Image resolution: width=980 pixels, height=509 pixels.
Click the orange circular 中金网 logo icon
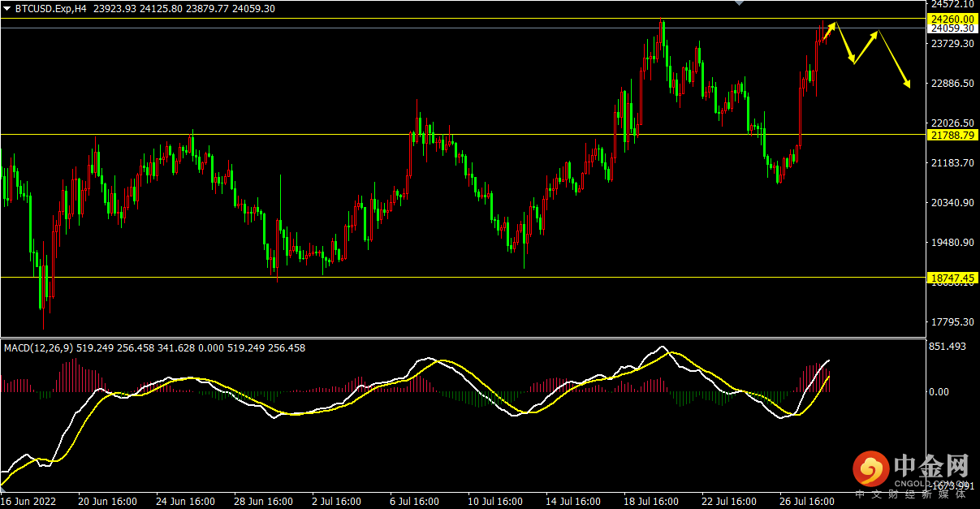(871, 469)
